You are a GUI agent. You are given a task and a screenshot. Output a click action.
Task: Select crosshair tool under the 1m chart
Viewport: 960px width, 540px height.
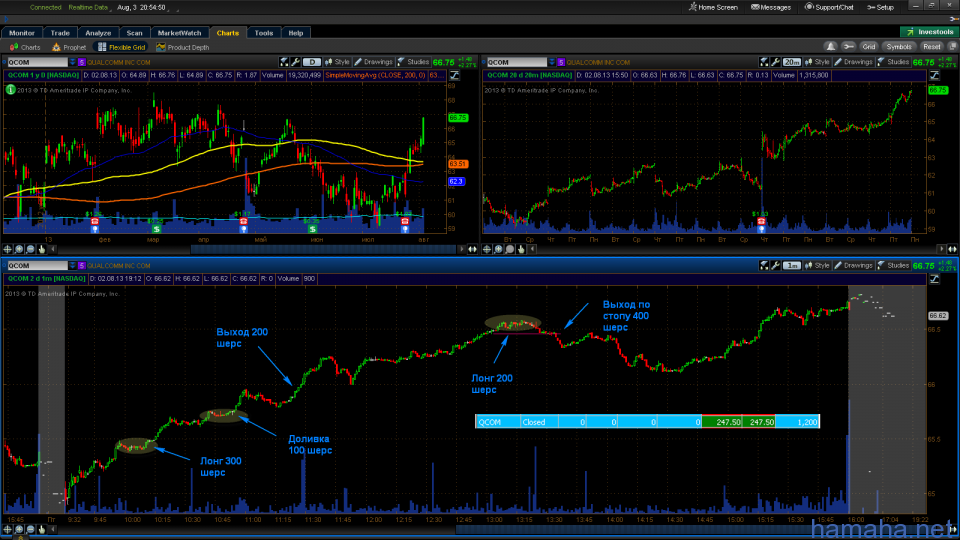[7, 530]
